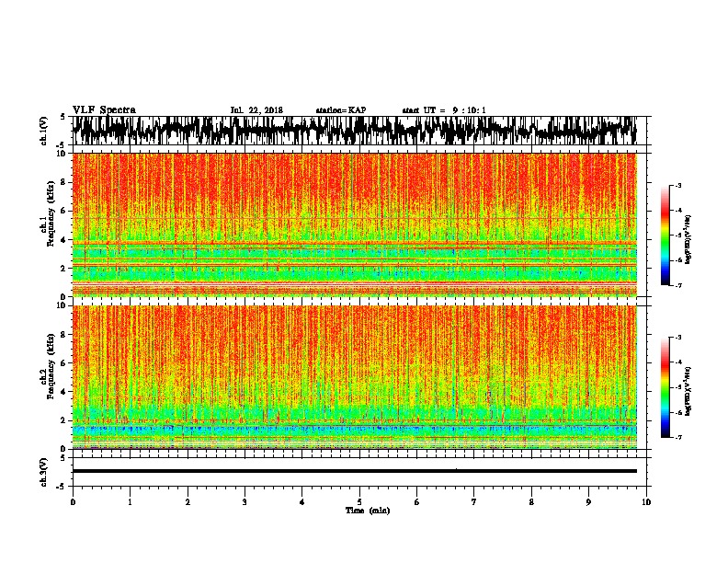Screen dimensions: 728x563
Task: Click the "4" kHz tick on ch.2 spectrogram axis
Action: click(64, 392)
